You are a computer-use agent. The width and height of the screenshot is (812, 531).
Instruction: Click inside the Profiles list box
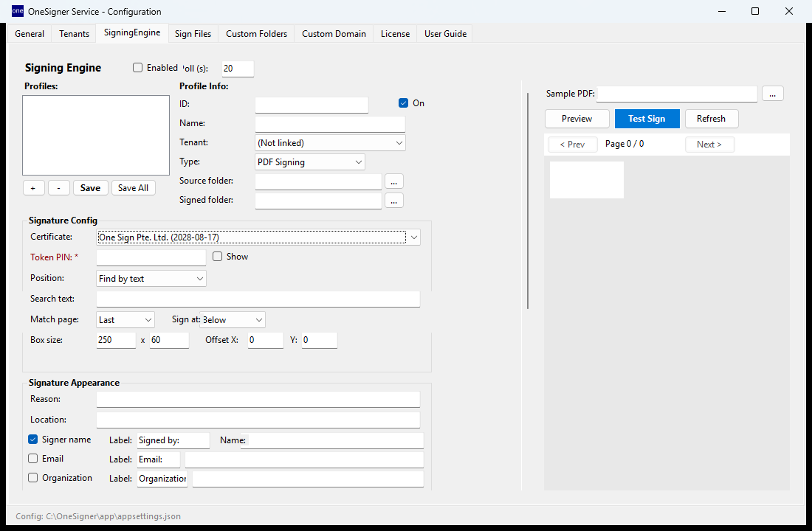[96, 135]
